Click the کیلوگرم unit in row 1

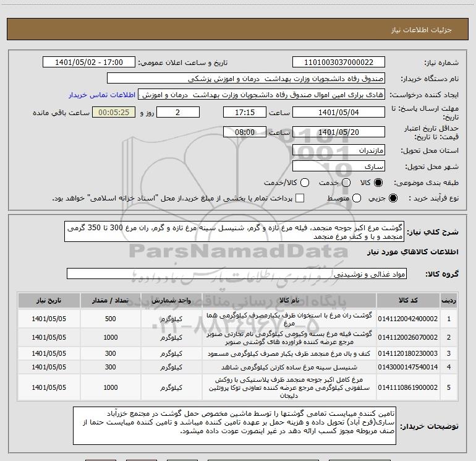(171, 319)
